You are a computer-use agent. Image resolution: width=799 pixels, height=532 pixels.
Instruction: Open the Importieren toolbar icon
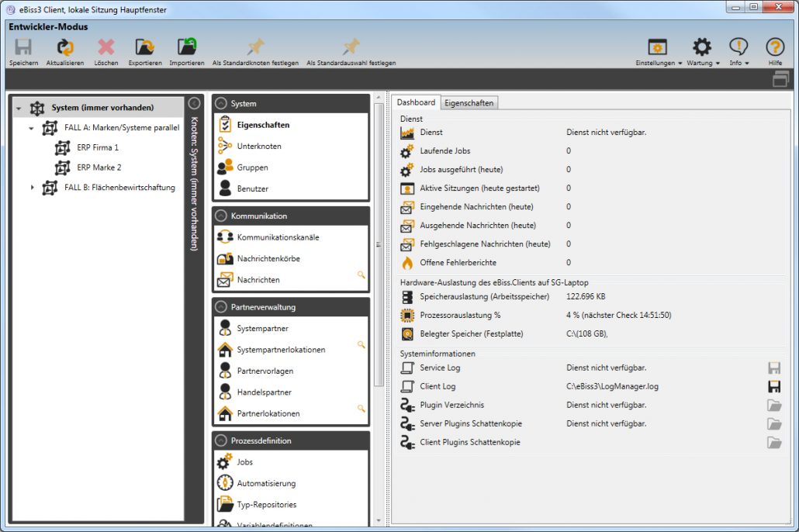(186, 47)
